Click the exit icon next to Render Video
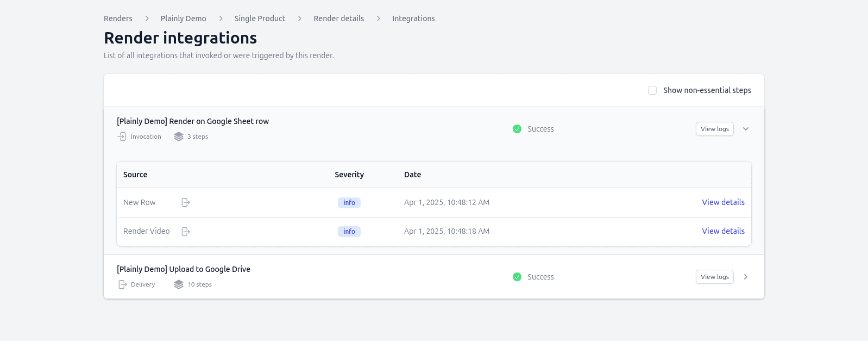The image size is (868, 341). coord(186,232)
